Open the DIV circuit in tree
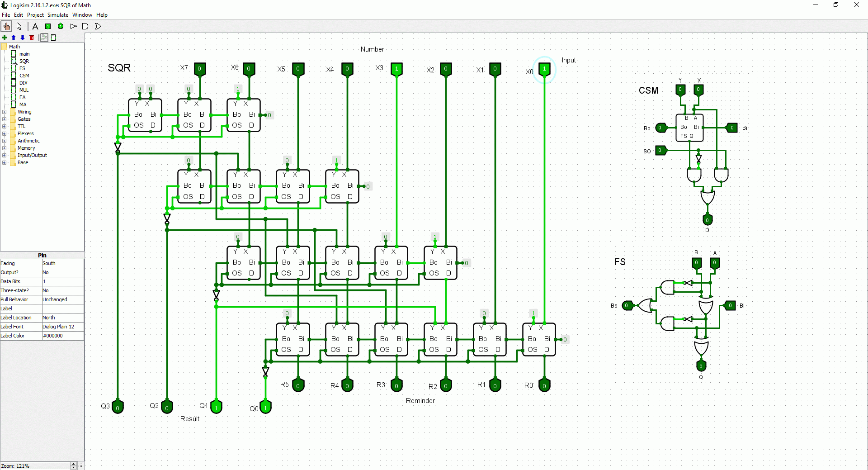This screenshot has width=868, height=470. click(23, 83)
